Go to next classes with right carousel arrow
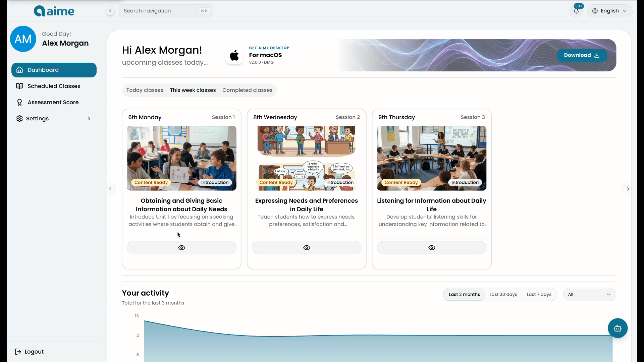 pyautogui.click(x=628, y=189)
